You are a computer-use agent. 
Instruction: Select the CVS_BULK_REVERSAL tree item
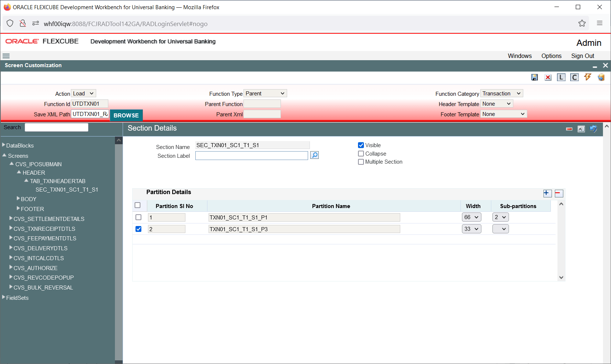click(x=43, y=288)
